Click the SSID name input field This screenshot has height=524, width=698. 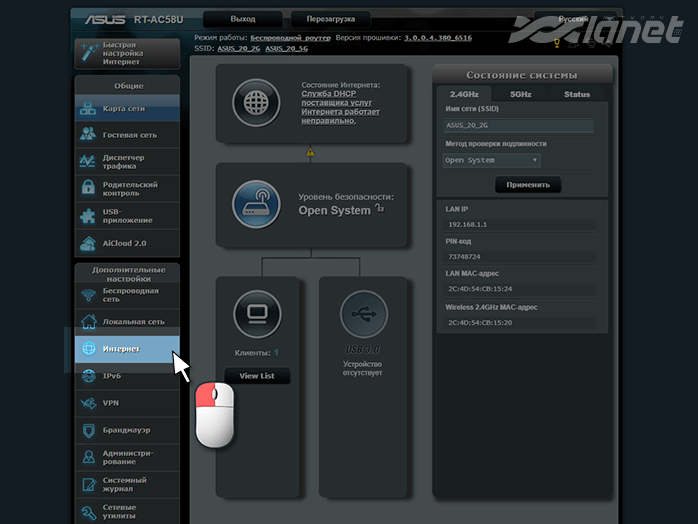pyautogui.click(x=519, y=126)
